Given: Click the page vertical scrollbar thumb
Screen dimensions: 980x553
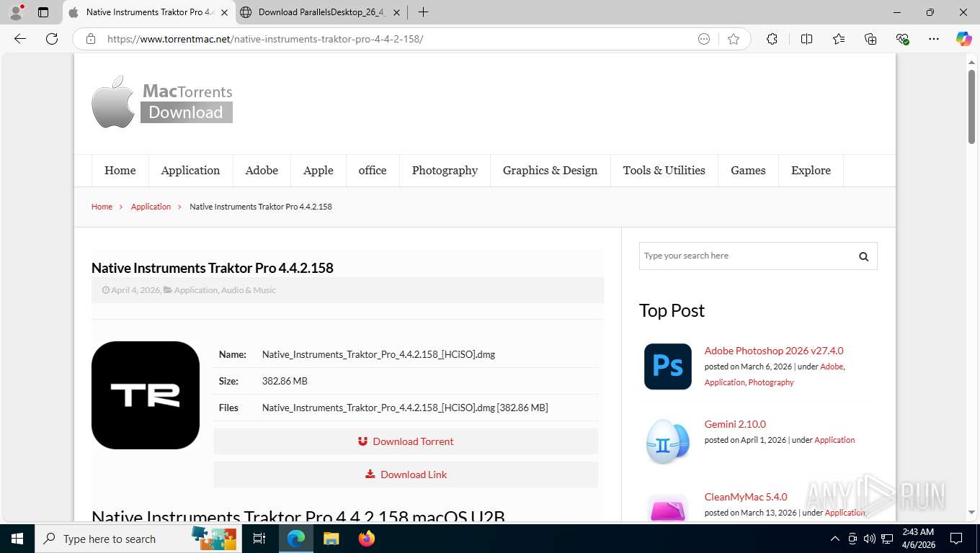Looking at the screenshot, I should click(x=971, y=107).
